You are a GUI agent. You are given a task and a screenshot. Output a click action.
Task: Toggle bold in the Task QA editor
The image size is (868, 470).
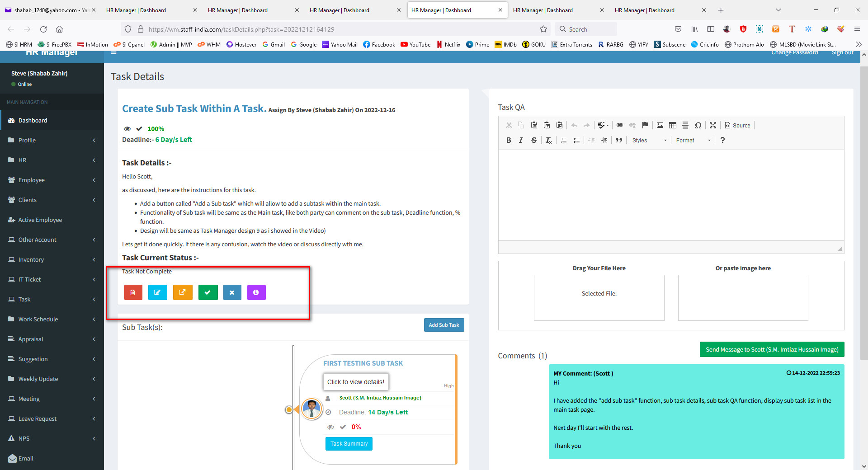509,141
